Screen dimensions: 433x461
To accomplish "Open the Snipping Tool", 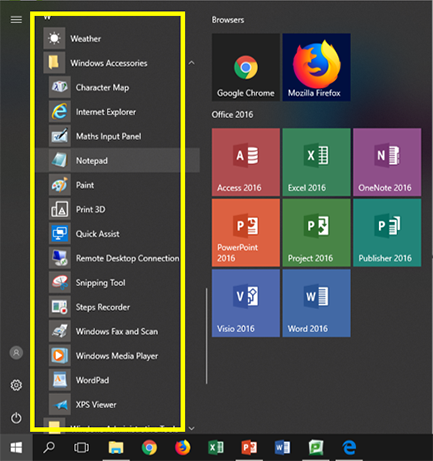I will [118, 282].
